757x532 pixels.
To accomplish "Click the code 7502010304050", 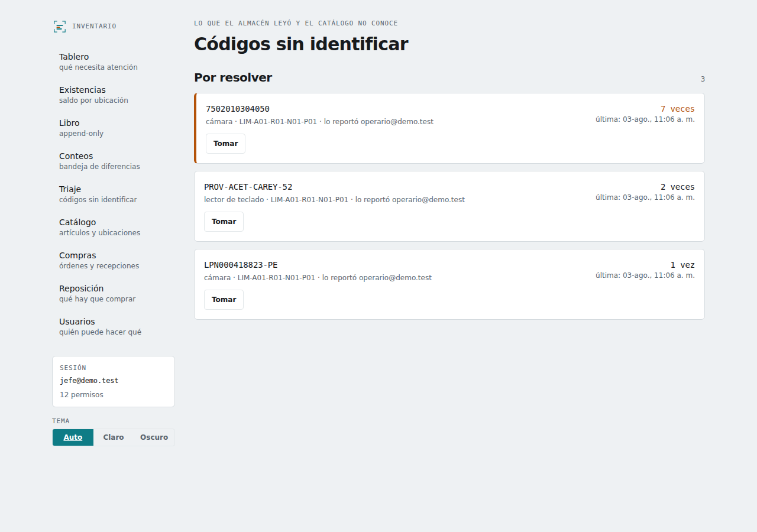I will coord(238,109).
